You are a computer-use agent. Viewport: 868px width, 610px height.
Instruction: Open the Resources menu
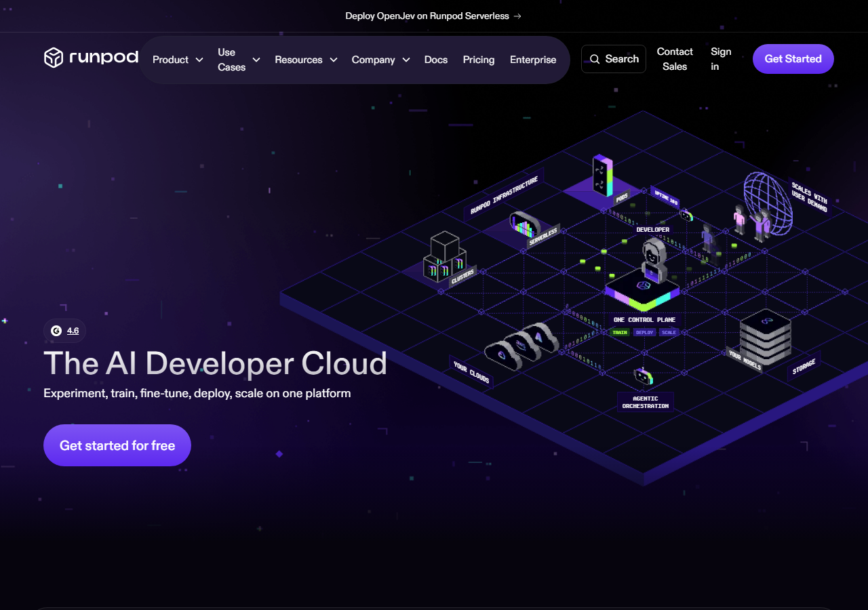[x=306, y=60]
